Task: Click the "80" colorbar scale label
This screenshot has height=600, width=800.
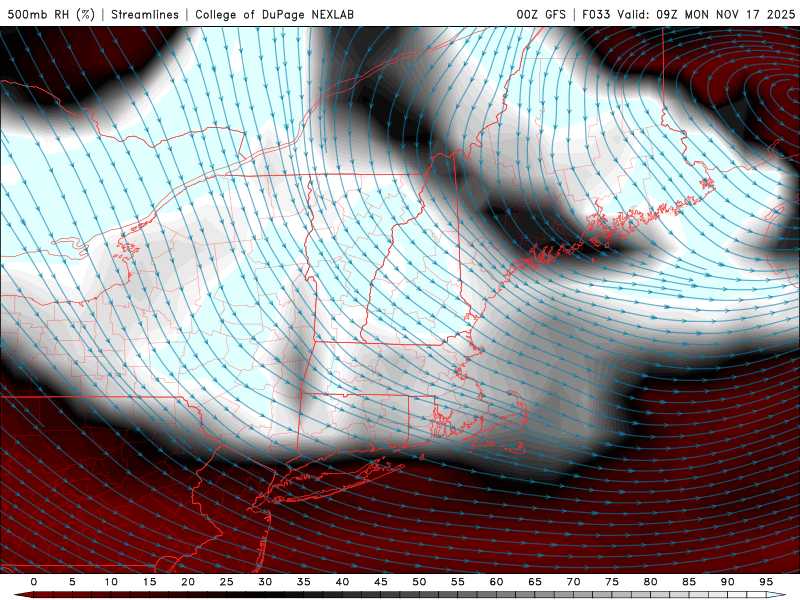Action: click(x=650, y=582)
